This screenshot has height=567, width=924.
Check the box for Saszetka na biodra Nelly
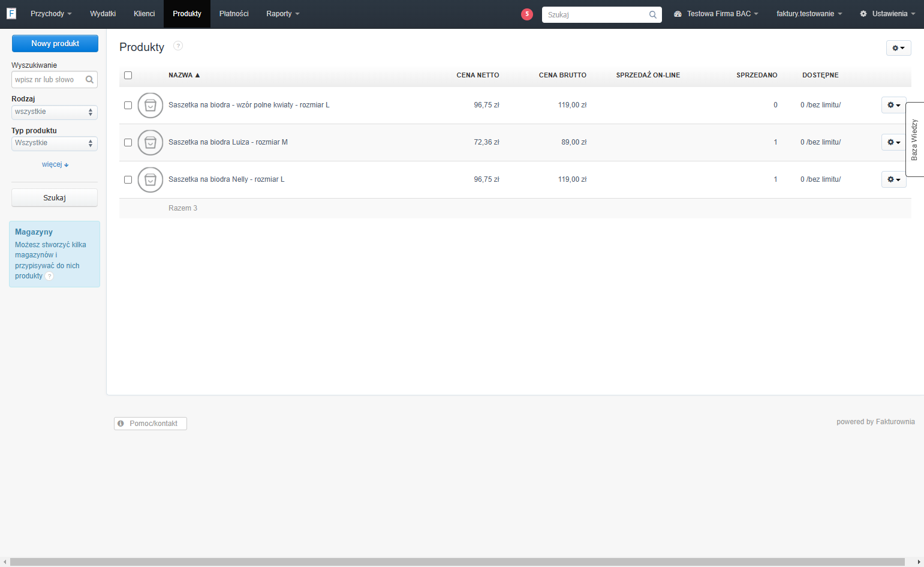coord(128,179)
